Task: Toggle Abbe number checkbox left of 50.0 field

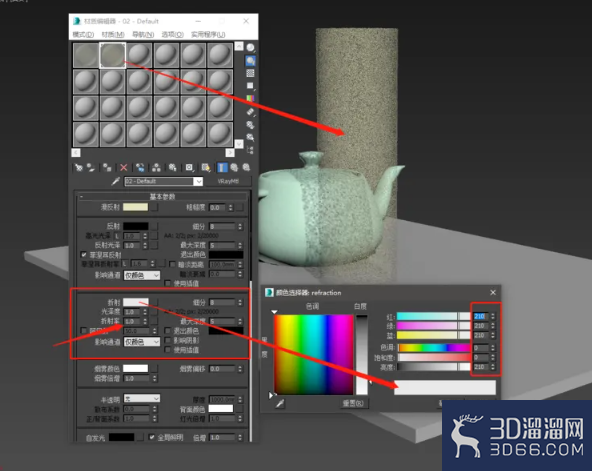Action: (x=84, y=331)
